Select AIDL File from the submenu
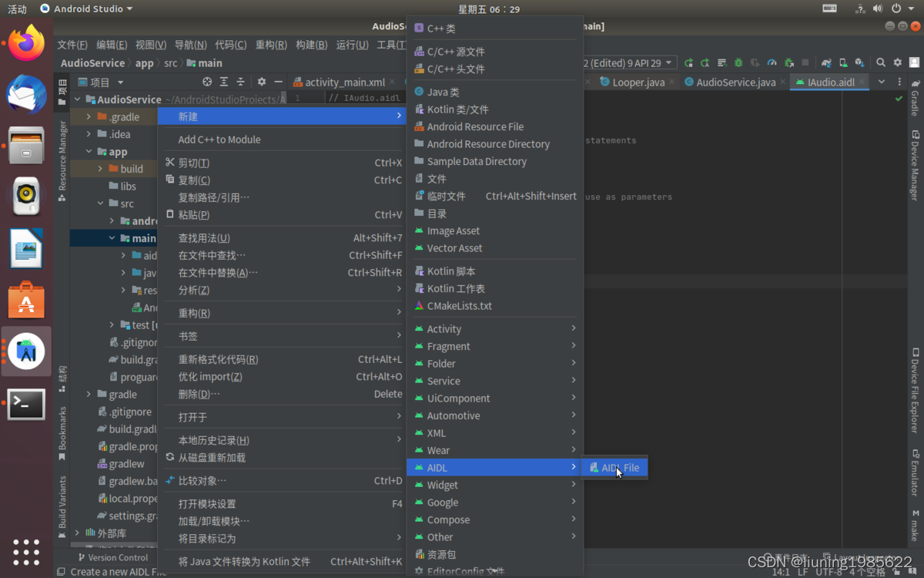This screenshot has height=578, width=924. coord(616,467)
